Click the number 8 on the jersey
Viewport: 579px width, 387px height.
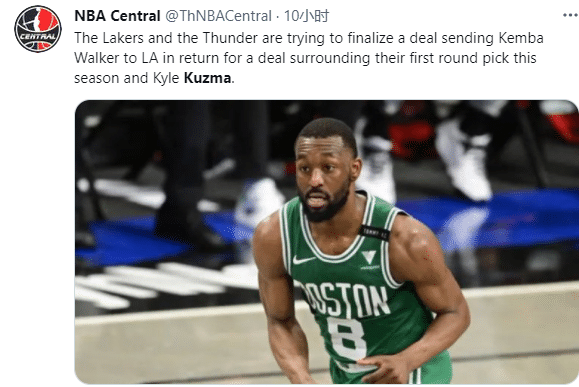(x=346, y=340)
